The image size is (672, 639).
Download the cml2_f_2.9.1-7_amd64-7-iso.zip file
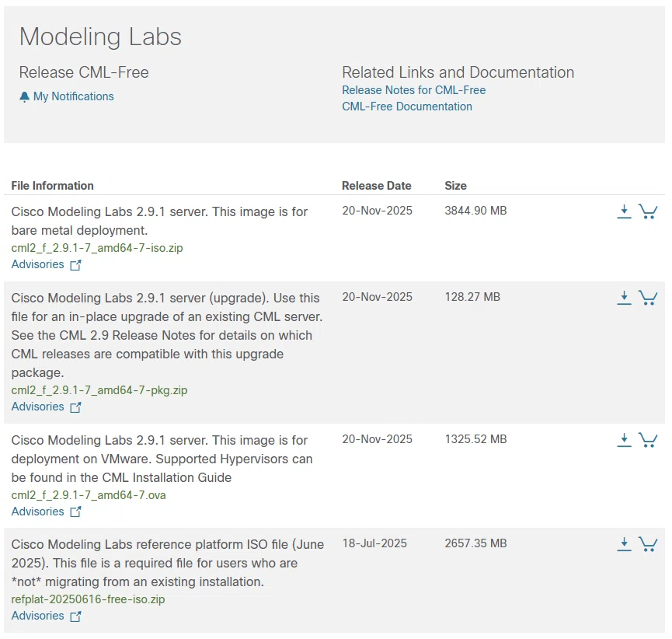(x=624, y=211)
